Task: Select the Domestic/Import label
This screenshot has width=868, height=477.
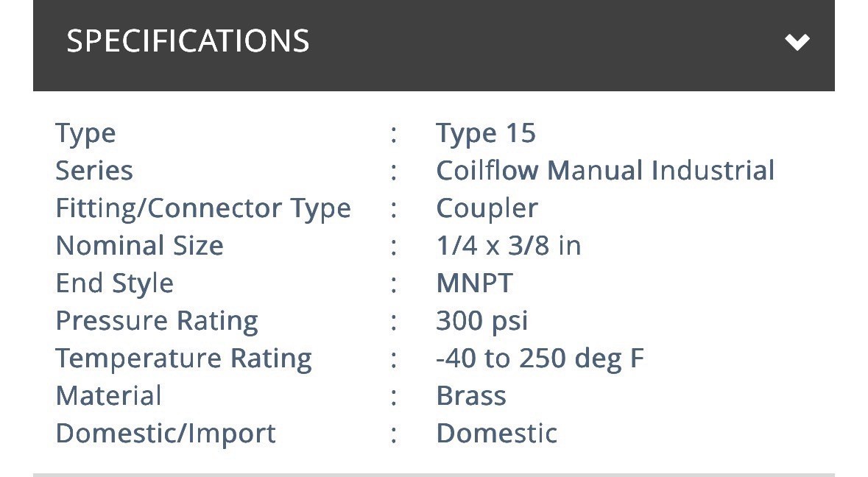Action: 166,434
